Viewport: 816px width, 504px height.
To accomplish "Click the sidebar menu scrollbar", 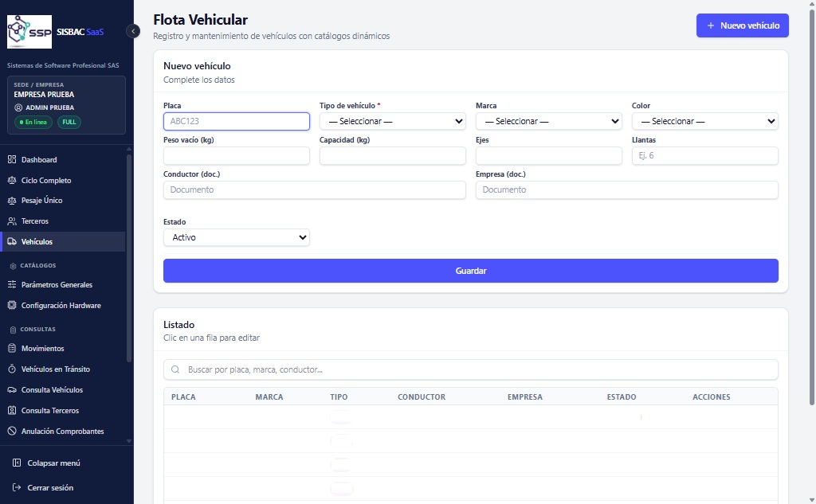I will (129, 257).
